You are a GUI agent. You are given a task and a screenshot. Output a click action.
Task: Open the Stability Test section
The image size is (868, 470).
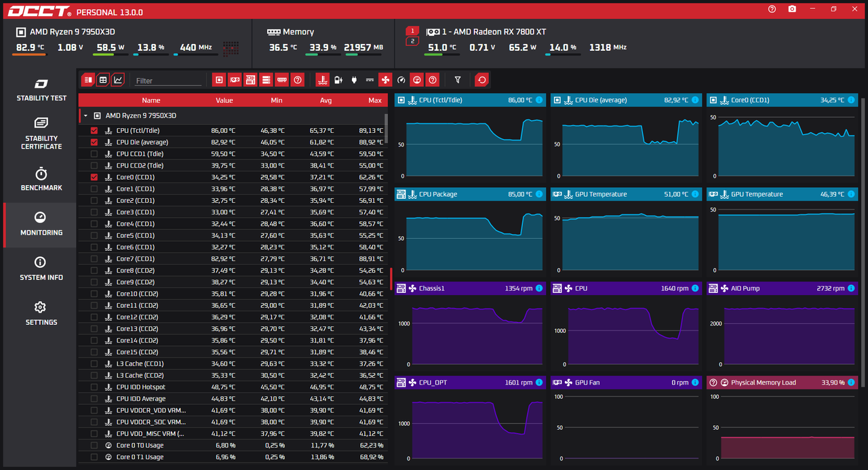pos(41,90)
